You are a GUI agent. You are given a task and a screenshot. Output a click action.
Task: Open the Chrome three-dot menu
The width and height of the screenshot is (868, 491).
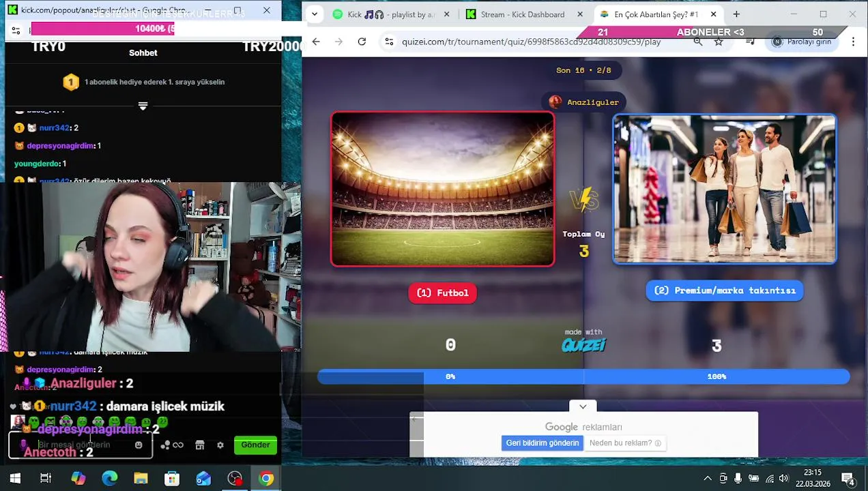tap(853, 42)
